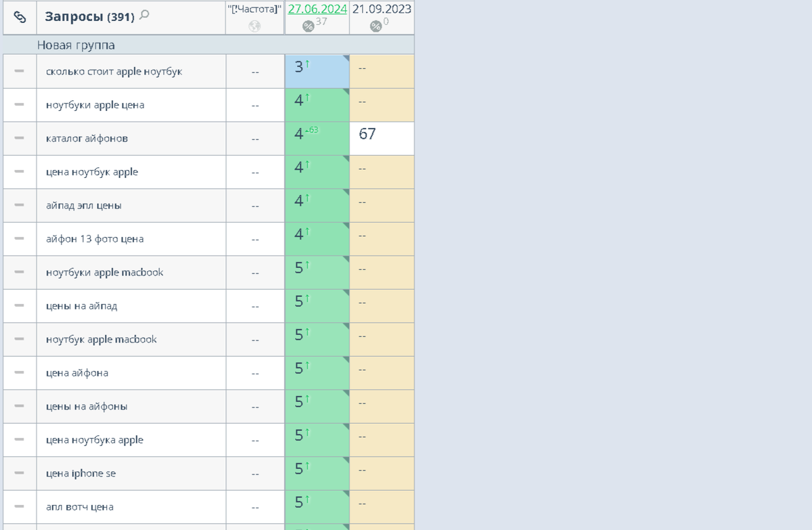Click dash icon for 'цена iphone se'
Viewport: 812px width, 530px height.
pos(20,473)
